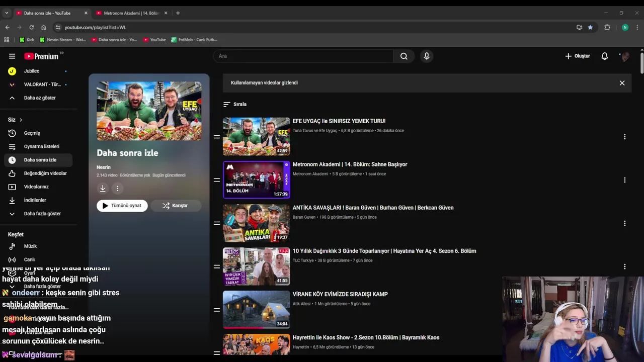Switch to the Metronom Akademi browser tab

[132, 13]
